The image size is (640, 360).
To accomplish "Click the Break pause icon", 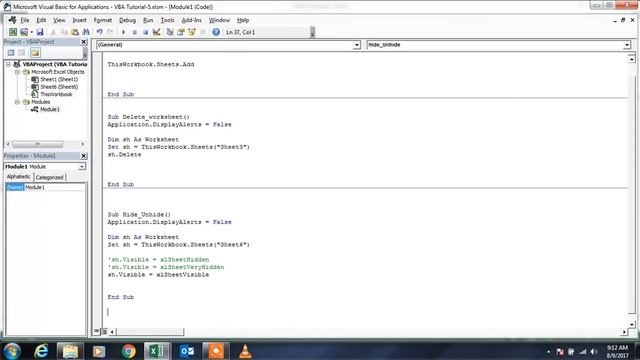I will [134, 32].
